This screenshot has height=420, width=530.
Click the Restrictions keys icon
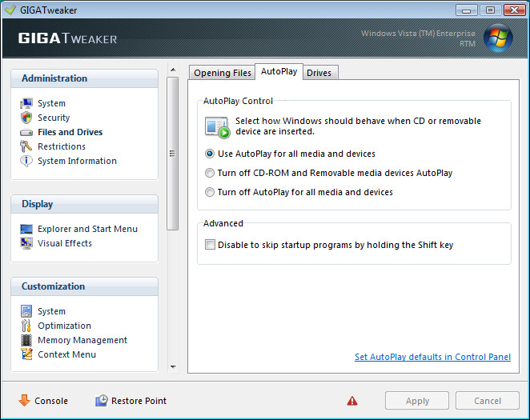(26, 146)
